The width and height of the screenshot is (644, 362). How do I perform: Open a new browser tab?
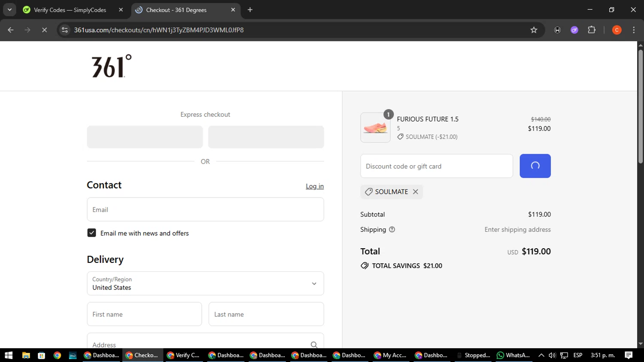(x=250, y=10)
